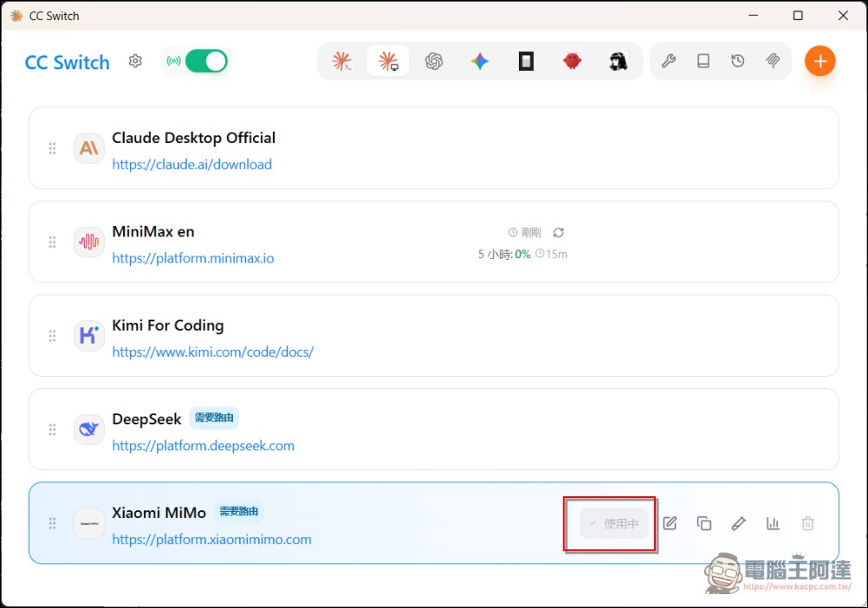Select the Claude Code terminal app tab
The width and height of the screenshot is (868, 608).
click(342, 61)
